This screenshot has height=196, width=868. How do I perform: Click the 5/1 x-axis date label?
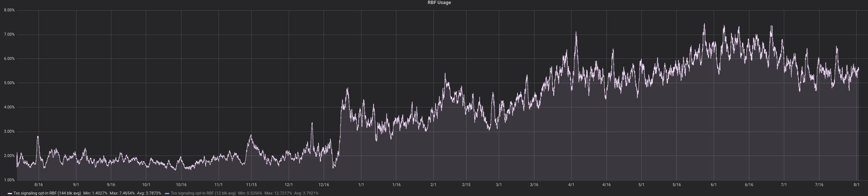(x=641, y=185)
